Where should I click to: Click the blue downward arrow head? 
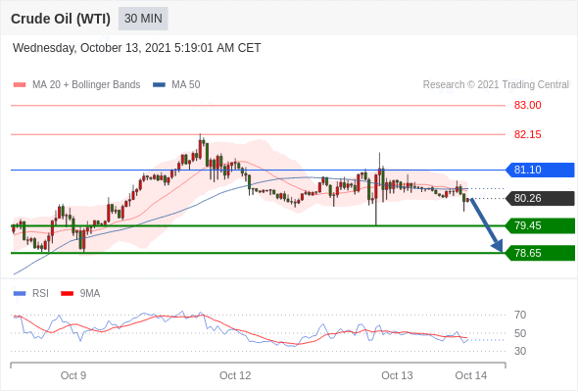coord(498,246)
